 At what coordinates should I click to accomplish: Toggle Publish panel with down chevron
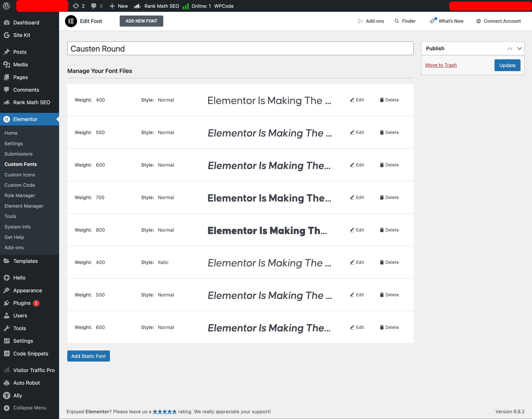[x=519, y=49]
